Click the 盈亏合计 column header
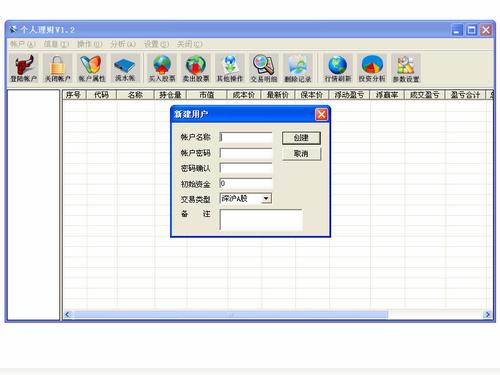This screenshot has height=375, width=500. 465,95
